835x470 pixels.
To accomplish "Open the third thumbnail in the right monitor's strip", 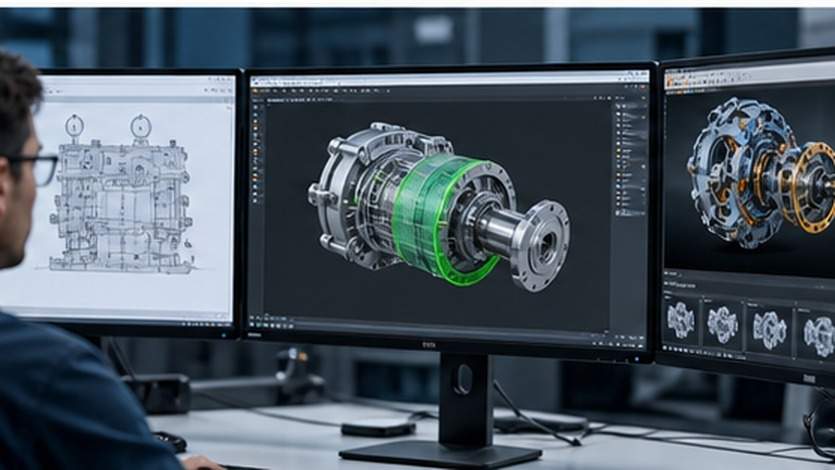I will click(769, 329).
